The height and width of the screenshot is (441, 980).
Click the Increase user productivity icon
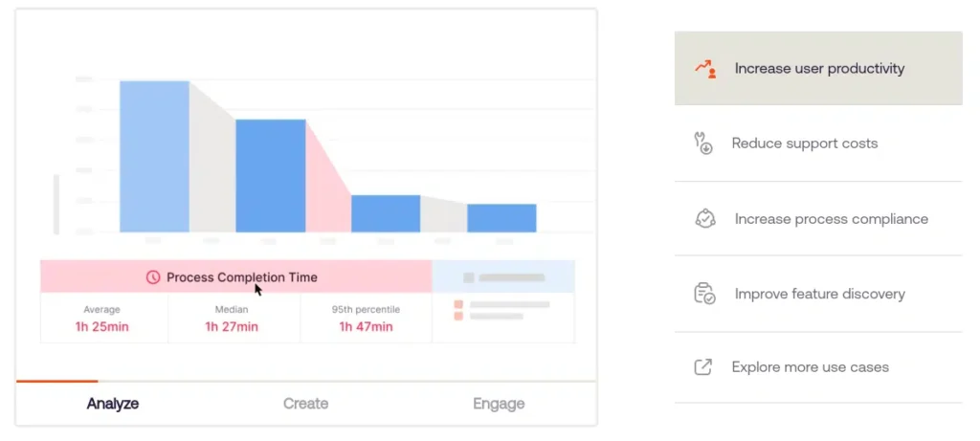pos(705,69)
